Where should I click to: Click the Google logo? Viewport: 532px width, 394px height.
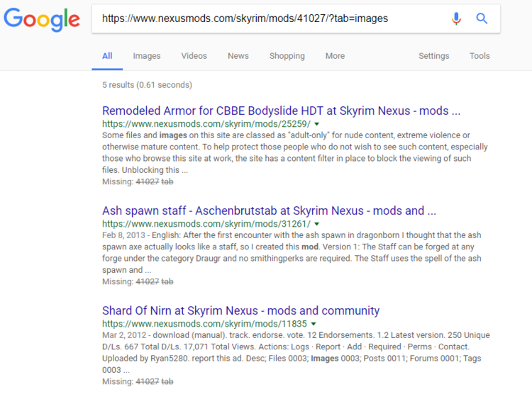click(42, 20)
